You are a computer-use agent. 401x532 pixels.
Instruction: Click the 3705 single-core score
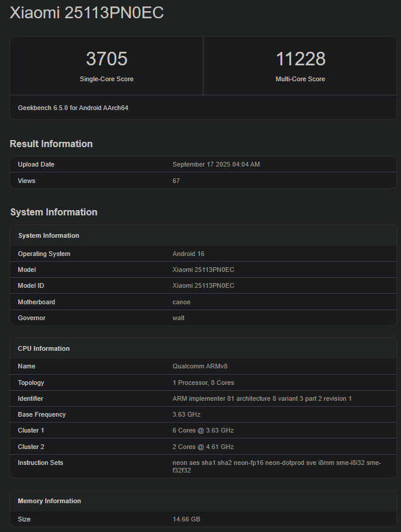point(106,59)
